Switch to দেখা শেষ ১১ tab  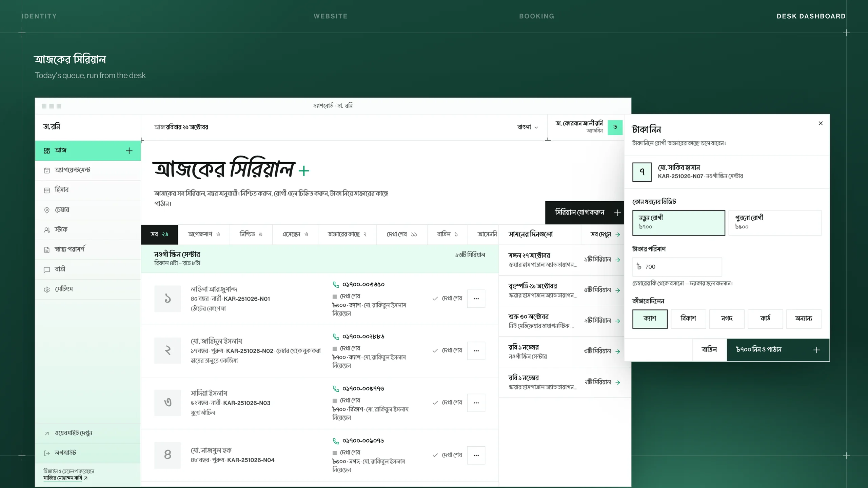coord(402,234)
